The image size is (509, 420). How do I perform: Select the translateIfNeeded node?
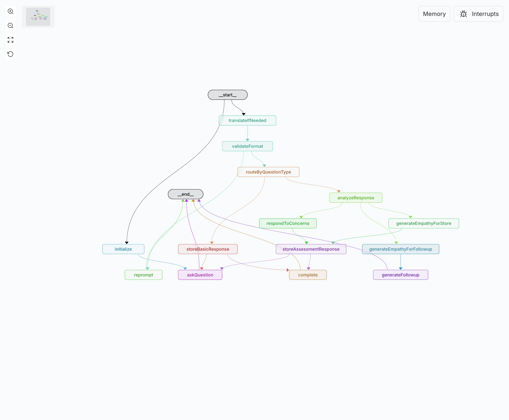247,120
